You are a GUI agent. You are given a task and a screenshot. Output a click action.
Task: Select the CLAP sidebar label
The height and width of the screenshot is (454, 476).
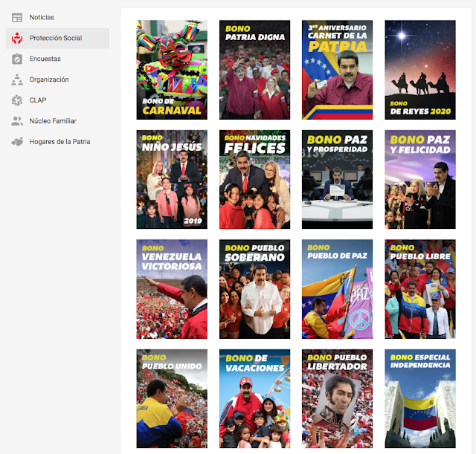pos(38,100)
